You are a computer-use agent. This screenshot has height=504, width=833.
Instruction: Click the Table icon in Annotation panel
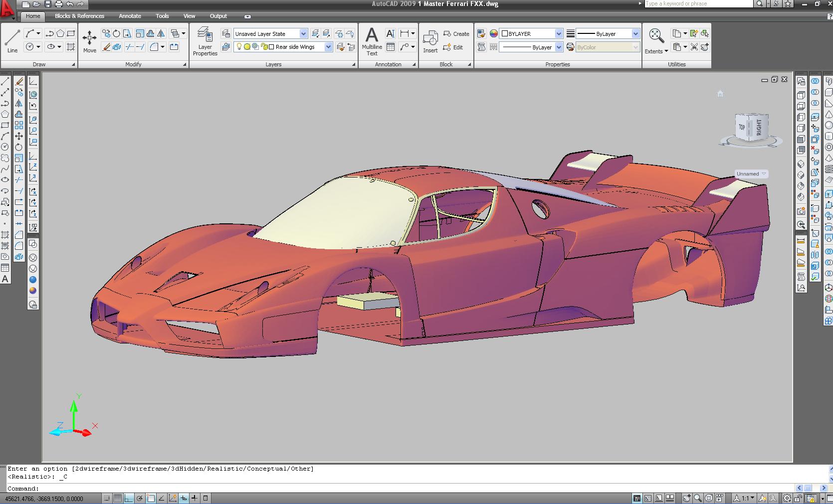pyautogui.click(x=391, y=47)
